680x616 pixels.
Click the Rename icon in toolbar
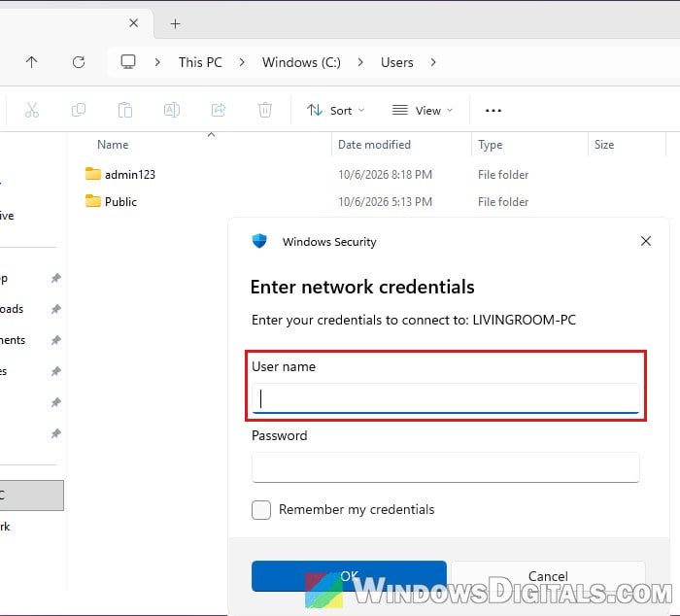tap(172, 110)
